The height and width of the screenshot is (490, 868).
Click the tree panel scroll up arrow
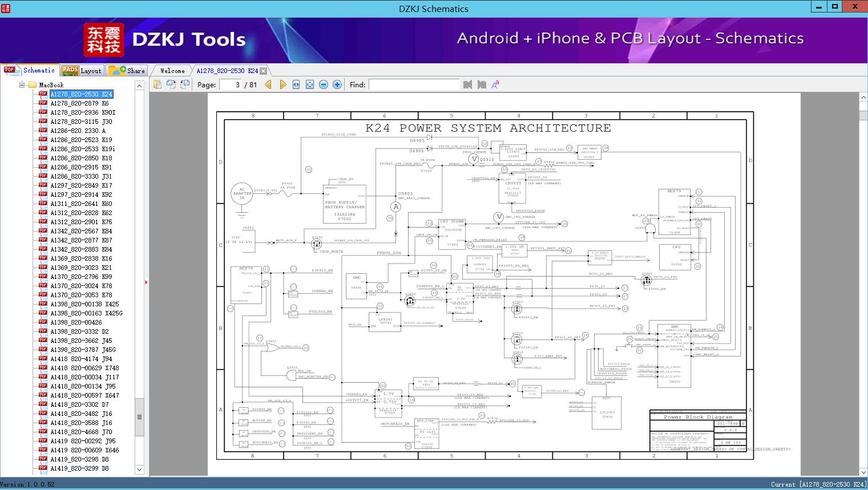pos(139,86)
